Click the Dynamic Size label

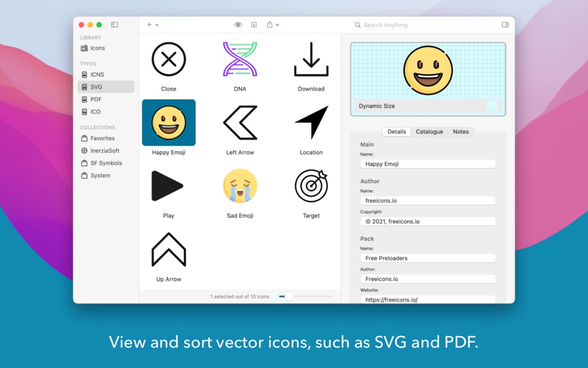click(x=377, y=106)
